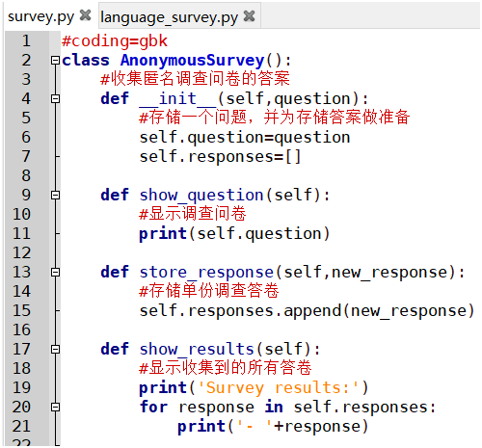Click the comment '#存储一个问题，并为存储答案做准备'
The image size is (482, 448).
pyautogui.click(x=275, y=118)
